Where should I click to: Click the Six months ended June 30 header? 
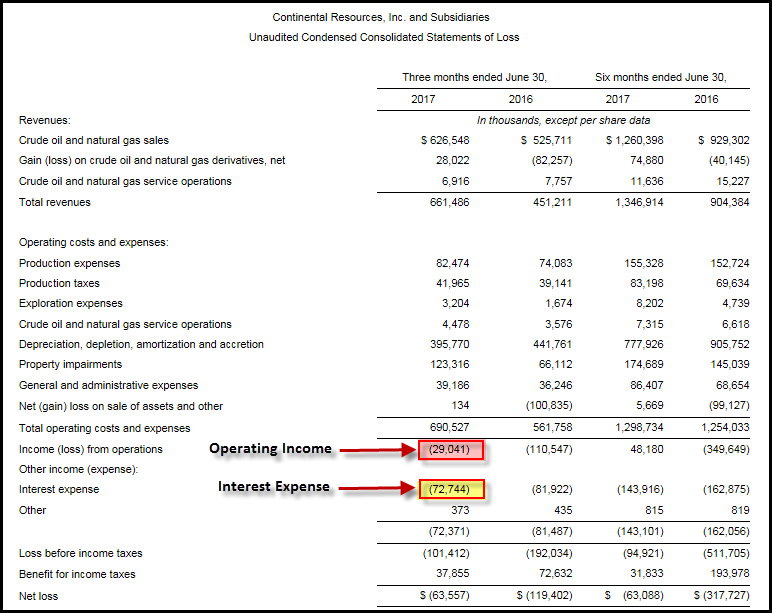(660, 77)
